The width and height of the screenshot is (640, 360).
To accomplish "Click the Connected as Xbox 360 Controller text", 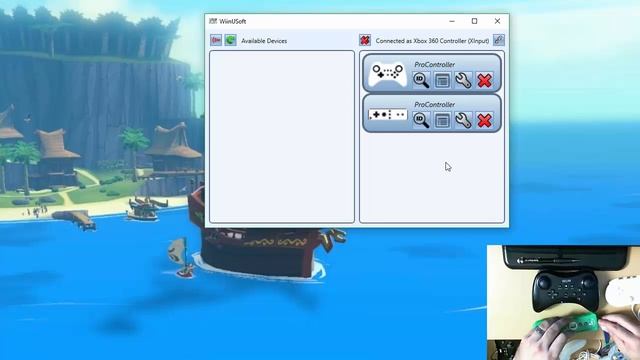I will click(x=432, y=41).
